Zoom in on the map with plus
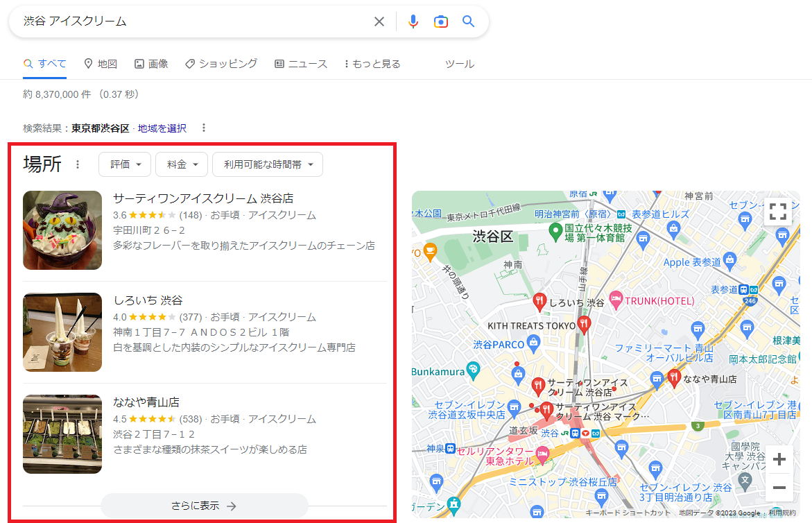 779,459
